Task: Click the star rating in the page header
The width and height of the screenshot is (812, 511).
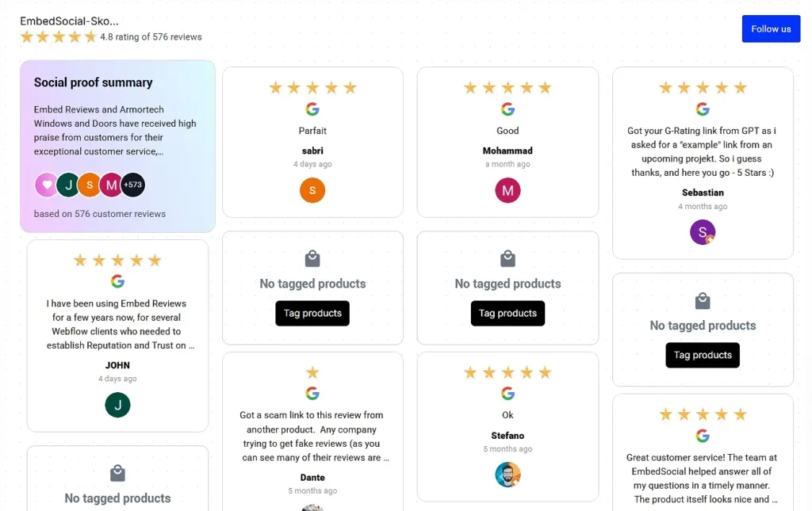Action: tap(59, 36)
